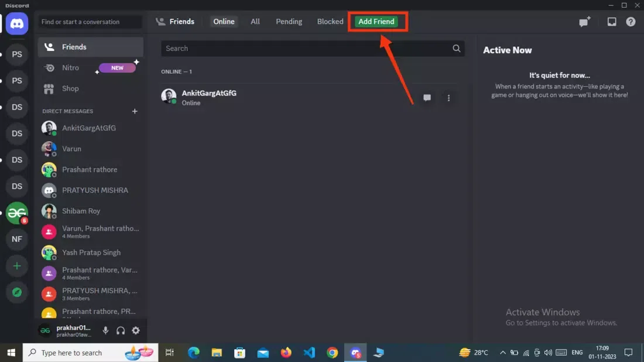Image resolution: width=644 pixels, height=362 pixels.
Task: Open File Explorer from taskbar
Action: pyautogui.click(x=217, y=353)
